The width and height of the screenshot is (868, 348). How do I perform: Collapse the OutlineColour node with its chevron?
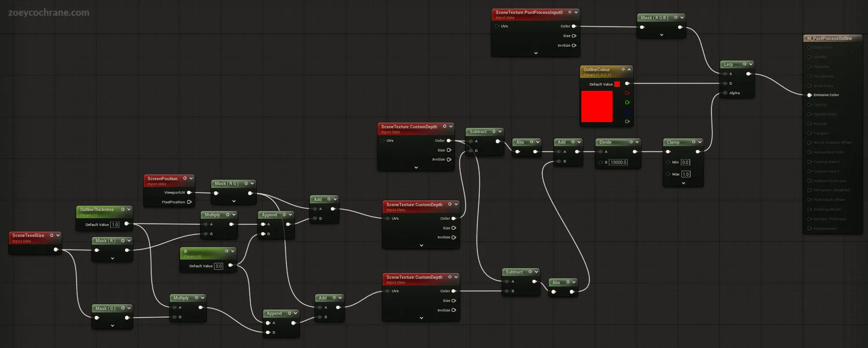tap(629, 70)
